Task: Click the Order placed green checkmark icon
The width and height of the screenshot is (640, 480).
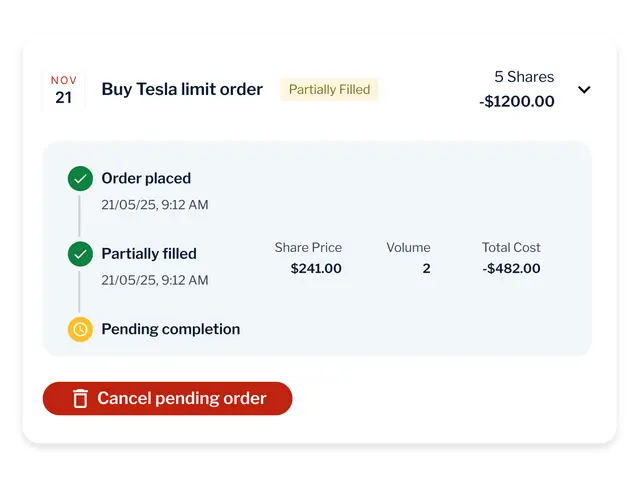Action: 80,179
